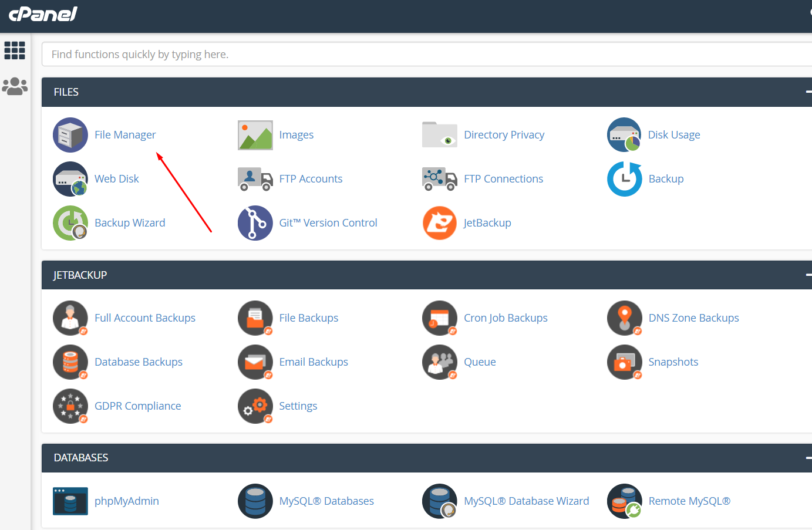Open the File Manager icon

pyautogui.click(x=70, y=135)
